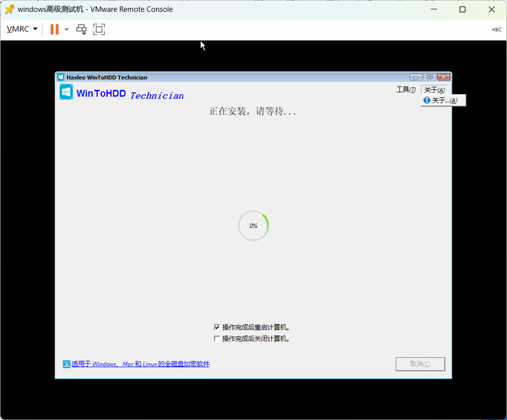Open the 工具(T) menu
507x420 pixels.
click(x=406, y=89)
